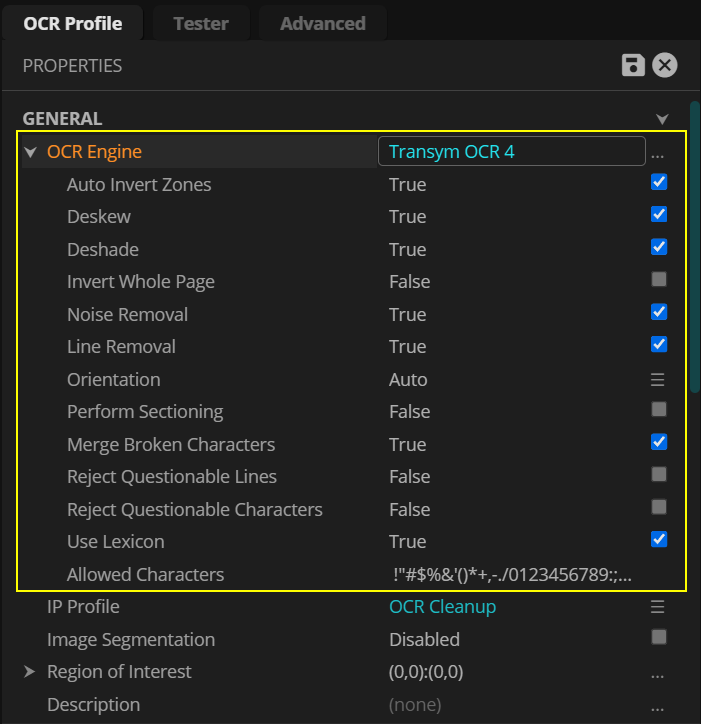Click the round X icon in Properties header
The width and height of the screenshot is (701, 724).
(x=665, y=66)
